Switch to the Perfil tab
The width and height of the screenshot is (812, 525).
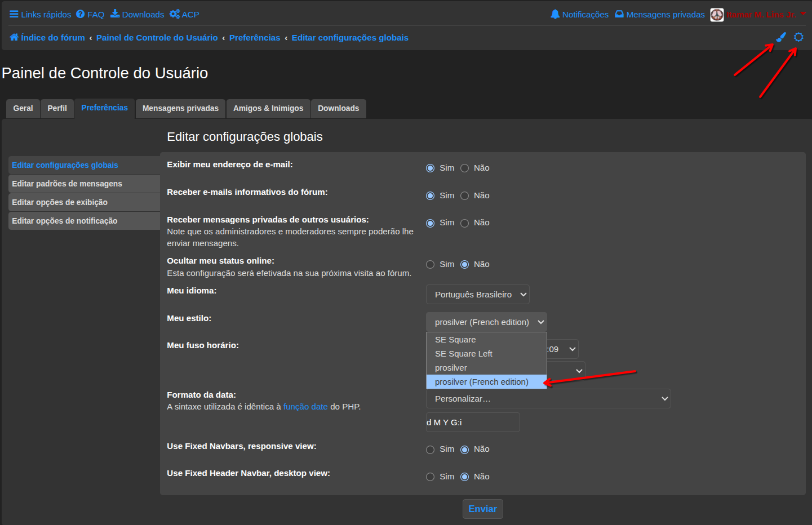click(57, 108)
